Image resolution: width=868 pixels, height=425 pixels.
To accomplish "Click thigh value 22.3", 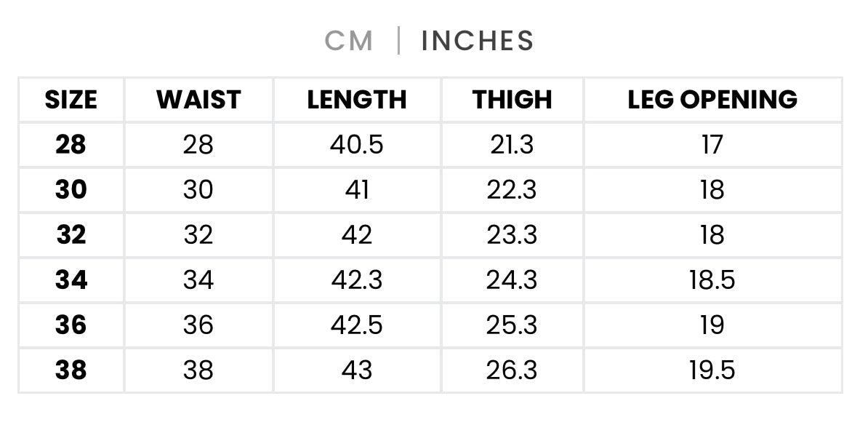I will (512, 190).
